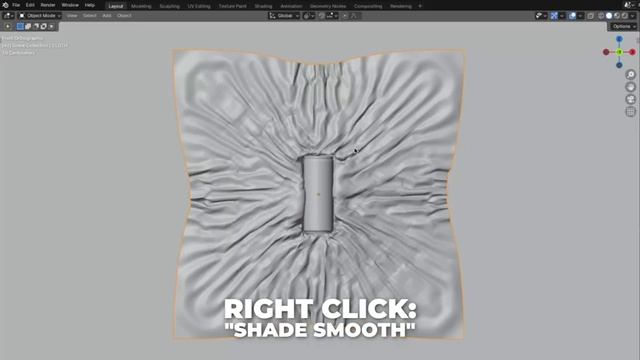
Task: Snap view to the positive X axis
Action: [632, 52]
